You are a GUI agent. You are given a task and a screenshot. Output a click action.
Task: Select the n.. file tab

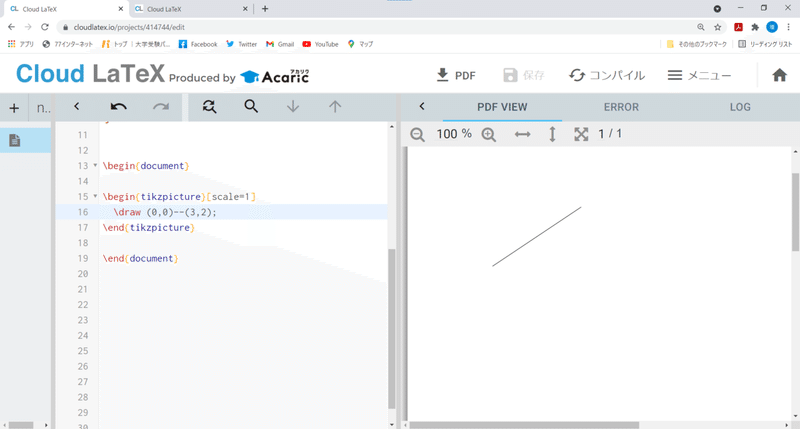point(43,108)
